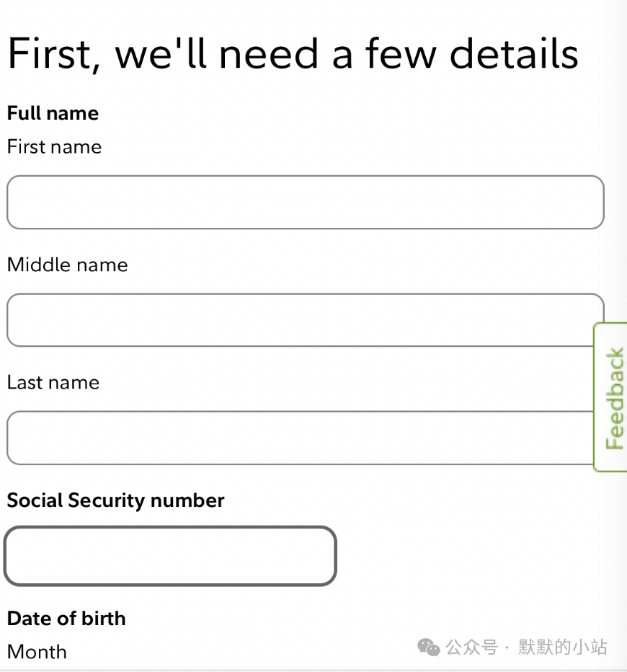Click the word "we'll" in the page heading
Screen dimensions: 627x672
[x=161, y=53]
